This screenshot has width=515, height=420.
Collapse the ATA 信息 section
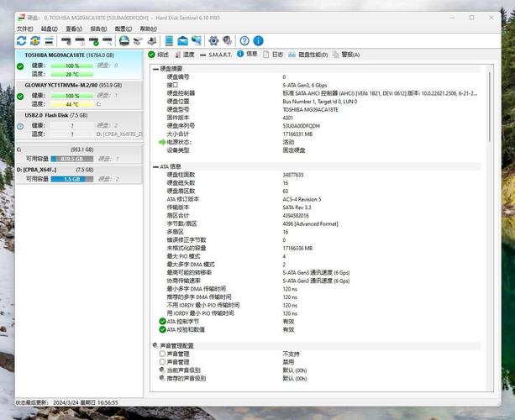click(155, 167)
